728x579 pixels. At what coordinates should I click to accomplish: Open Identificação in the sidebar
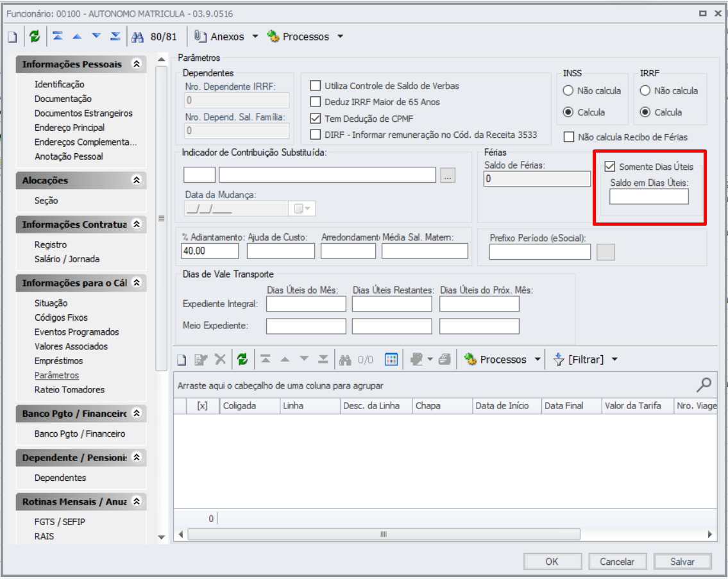[x=60, y=84]
